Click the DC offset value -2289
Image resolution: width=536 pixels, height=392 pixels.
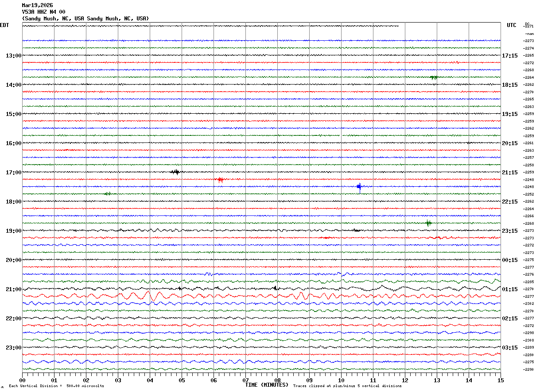(x=529, y=348)
